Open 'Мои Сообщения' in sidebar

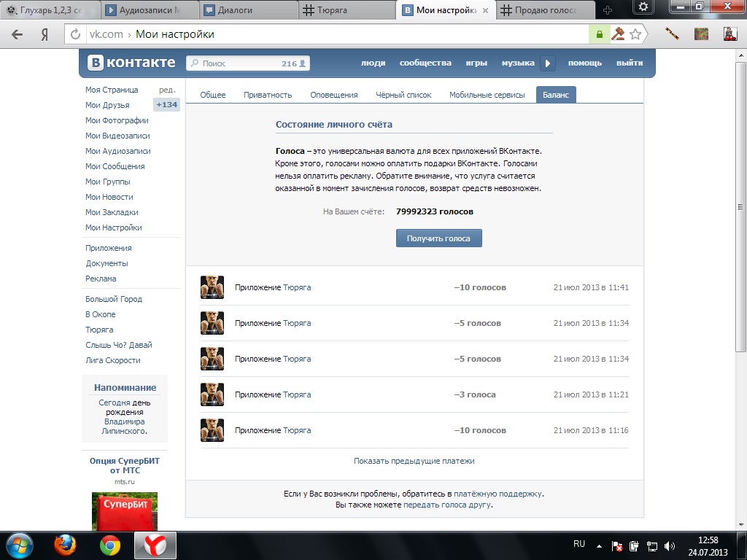tap(115, 166)
